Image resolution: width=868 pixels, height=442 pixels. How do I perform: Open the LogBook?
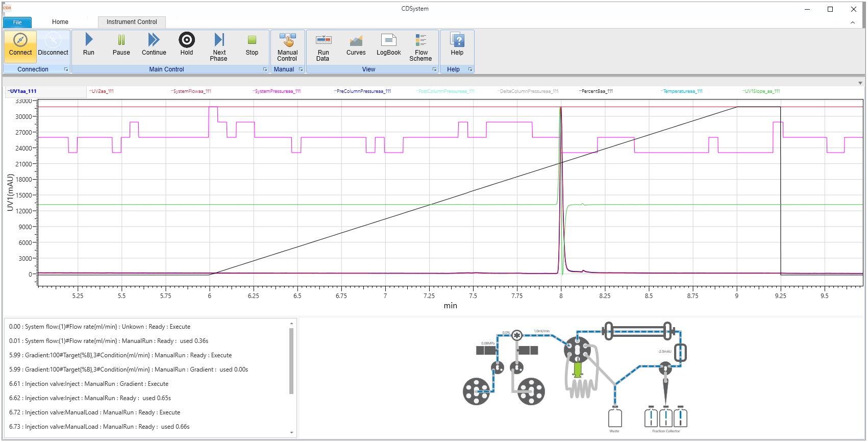(x=388, y=44)
